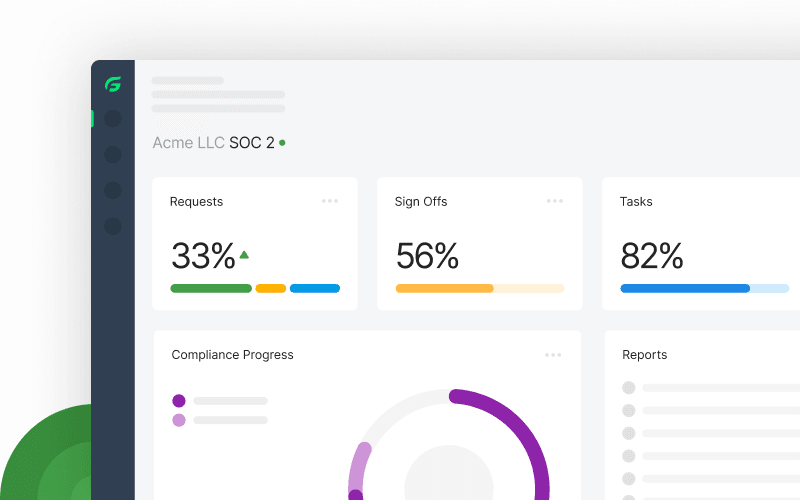Open Sign Offs card three-dot menu
800x500 pixels.
[x=555, y=201]
